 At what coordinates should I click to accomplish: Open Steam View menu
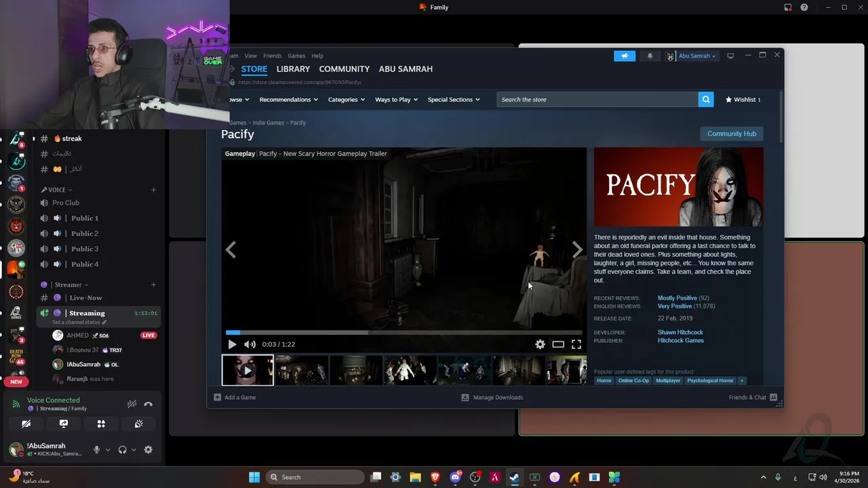[251, 56]
